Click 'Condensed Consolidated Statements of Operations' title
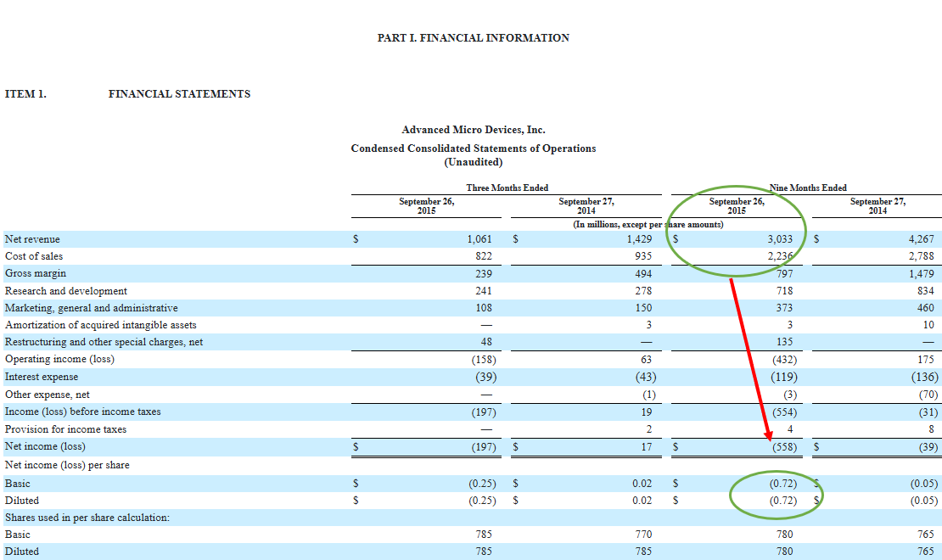Image resolution: width=942 pixels, height=560 pixels. [x=474, y=148]
